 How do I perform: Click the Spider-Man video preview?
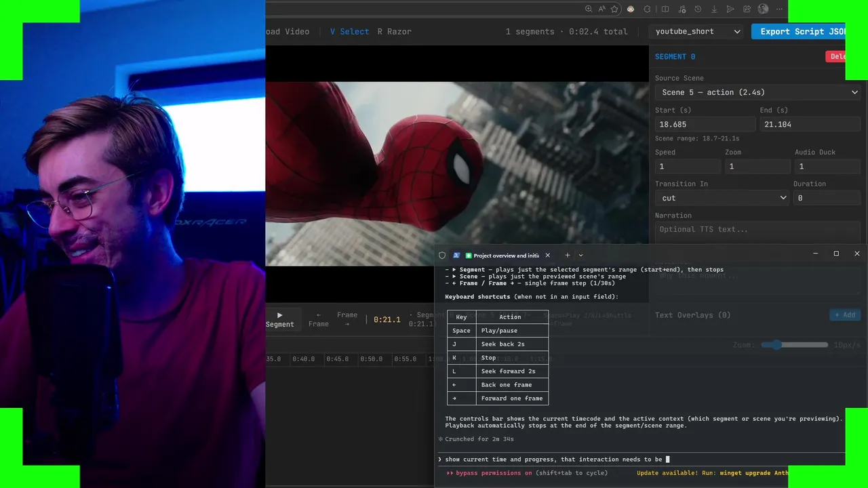pyautogui.click(x=457, y=174)
